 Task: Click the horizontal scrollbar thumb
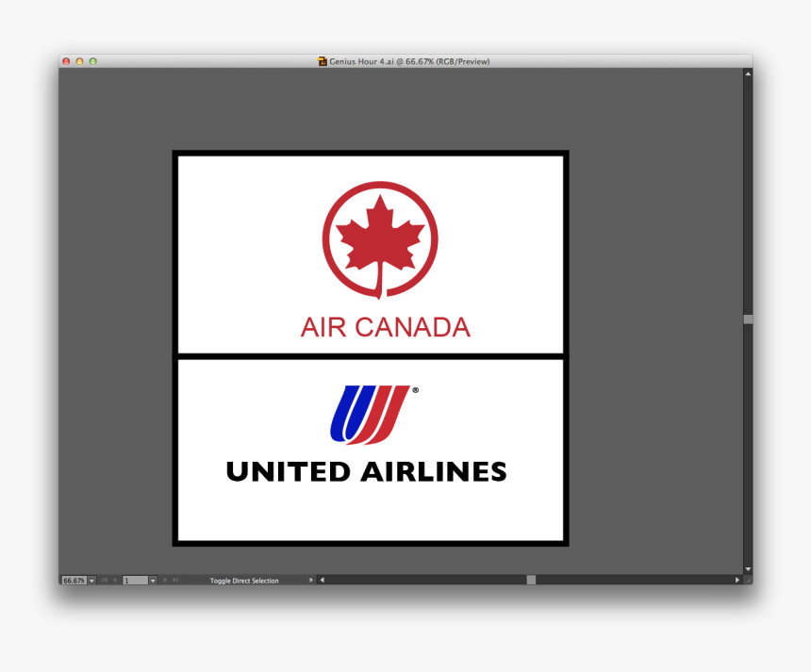[x=531, y=580]
